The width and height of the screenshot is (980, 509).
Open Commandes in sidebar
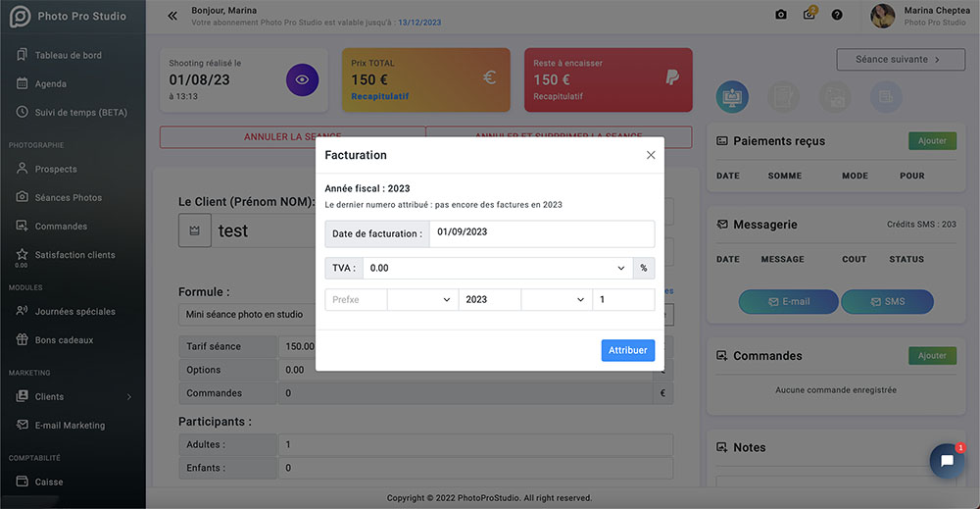pyautogui.click(x=61, y=227)
